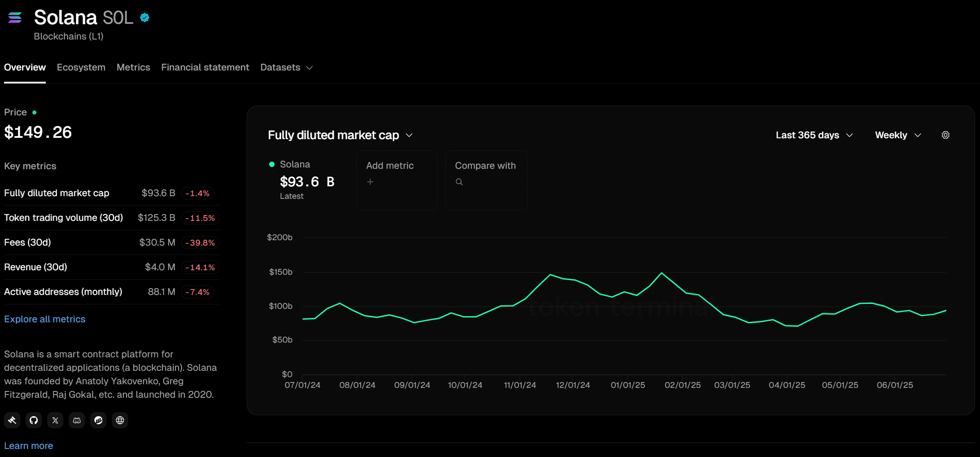Expand the Datasets menu
The height and width of the screenshot is (457, 980).
point(287,67)
